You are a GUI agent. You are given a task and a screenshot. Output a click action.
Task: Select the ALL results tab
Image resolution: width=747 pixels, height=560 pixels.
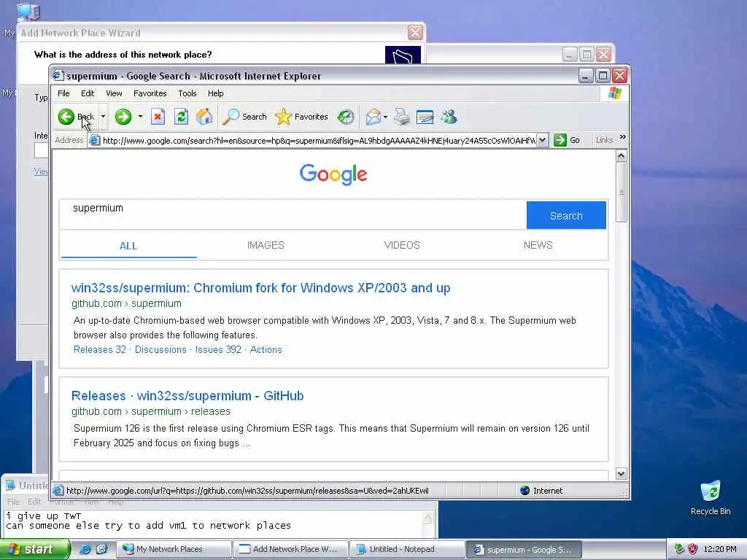click(x=128, y=246)
